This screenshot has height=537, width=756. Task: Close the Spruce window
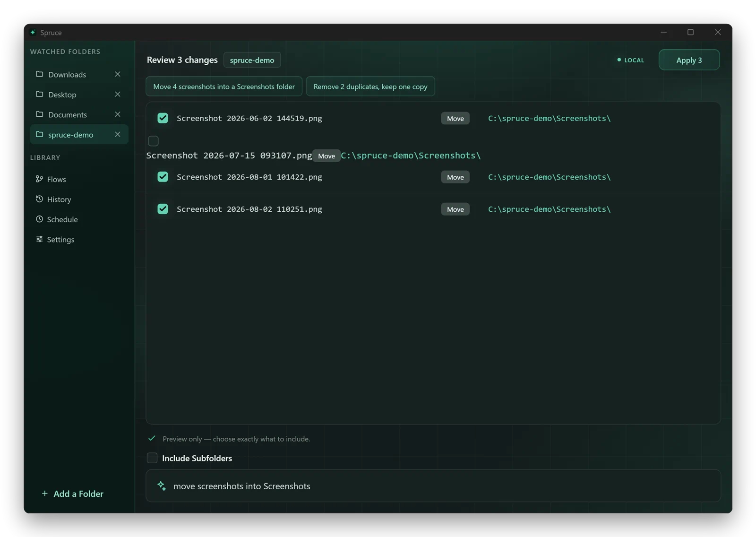718,32
